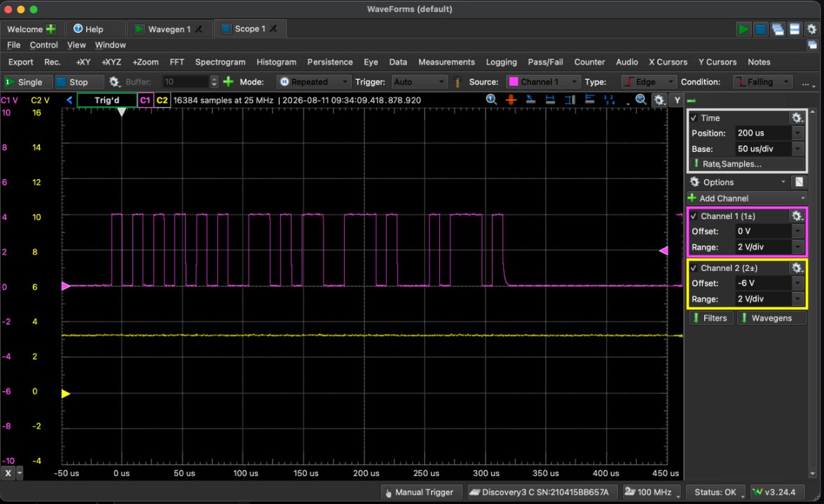Click the numbered 1 2 3 4 labels icon

pos(609,99)
